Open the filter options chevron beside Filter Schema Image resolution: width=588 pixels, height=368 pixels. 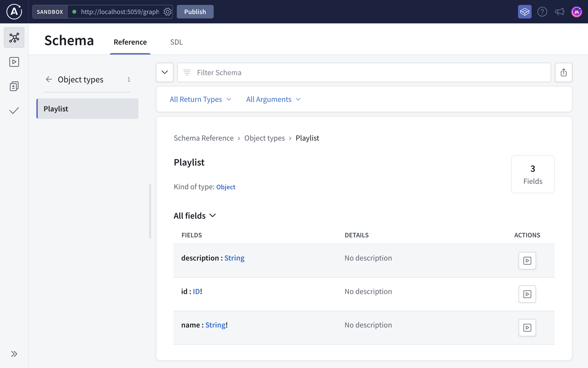click(164, 72)
